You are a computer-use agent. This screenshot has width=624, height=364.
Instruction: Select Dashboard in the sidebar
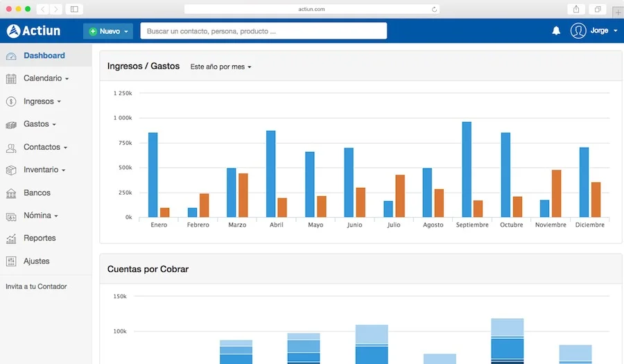46,55
